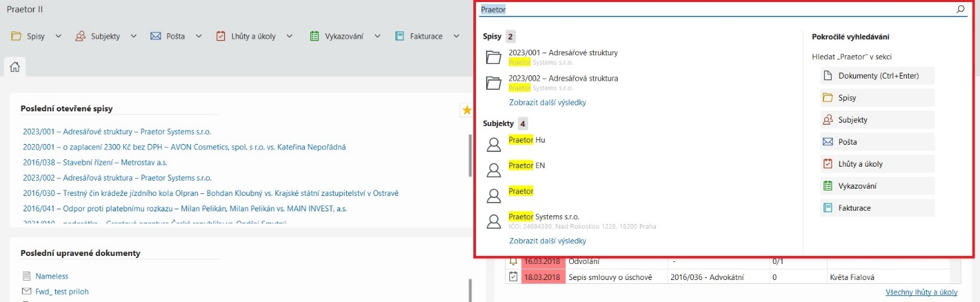Click the Nameless document icon
980x302 pixels.
tap(27, 276)
